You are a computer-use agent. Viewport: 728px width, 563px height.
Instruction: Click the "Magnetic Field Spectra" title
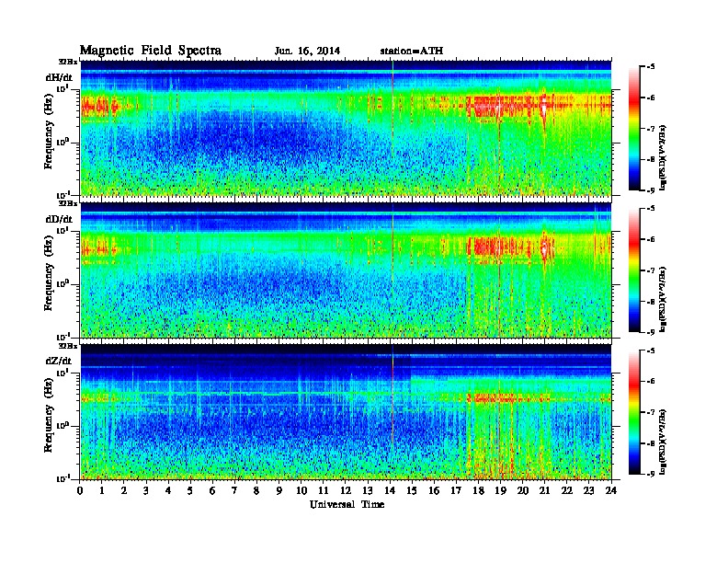tap(151, 51)
